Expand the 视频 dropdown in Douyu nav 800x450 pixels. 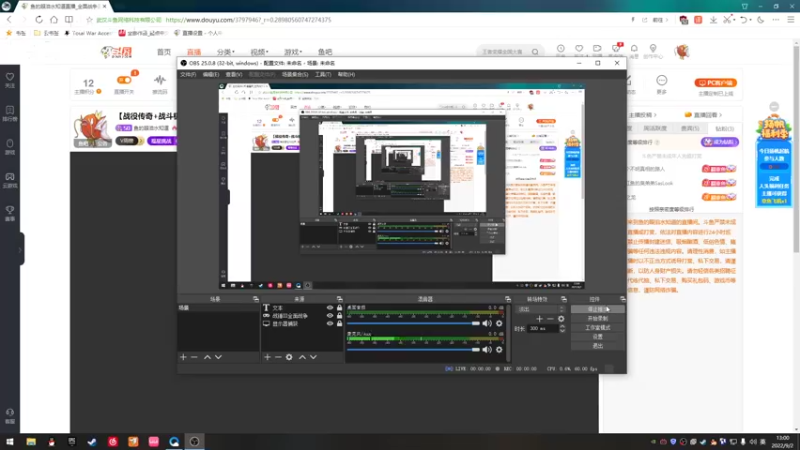coord(259,52)
